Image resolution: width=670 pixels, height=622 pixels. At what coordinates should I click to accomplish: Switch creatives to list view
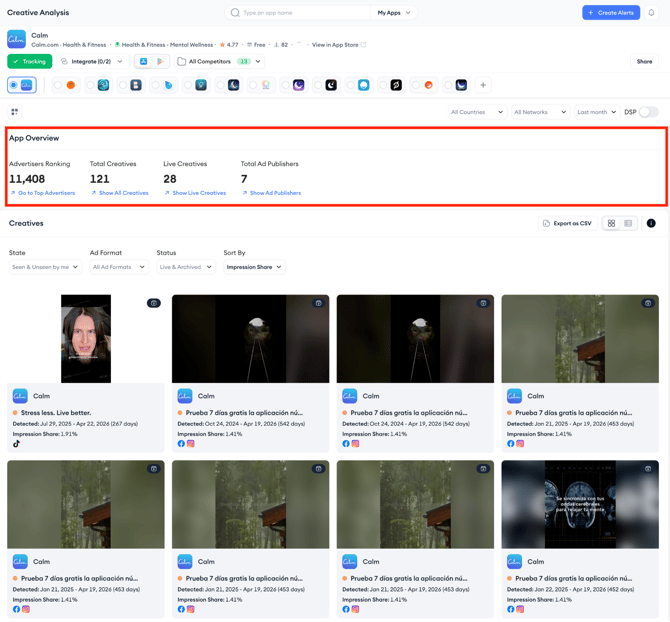point(628,223)
